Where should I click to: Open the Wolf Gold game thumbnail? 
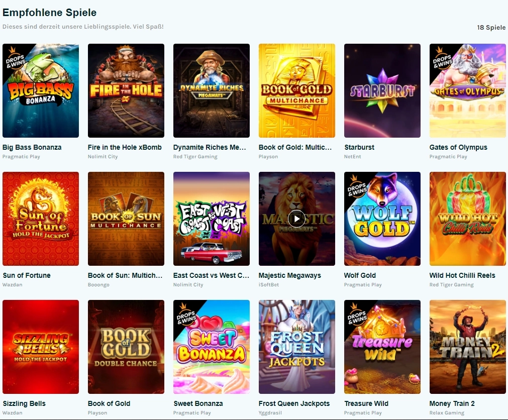[x=382, y=219]
